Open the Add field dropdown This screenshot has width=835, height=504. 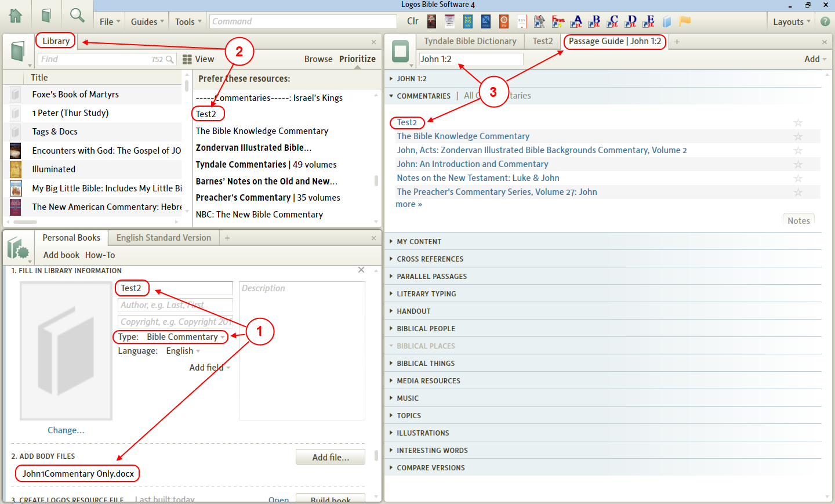pyautogui.click(x=210, y=368)
